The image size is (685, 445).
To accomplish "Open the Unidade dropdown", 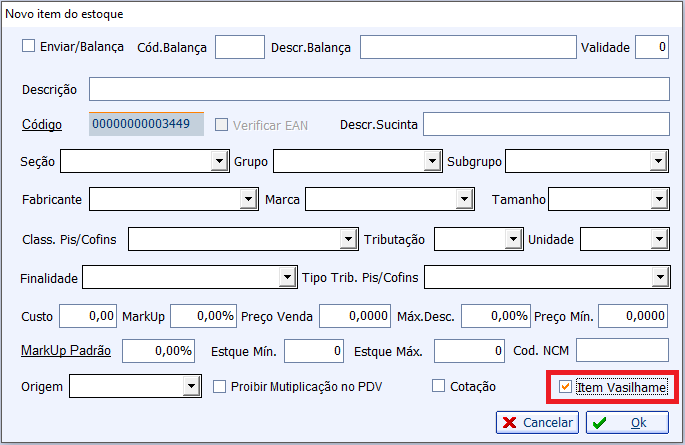I will (657, 239).
